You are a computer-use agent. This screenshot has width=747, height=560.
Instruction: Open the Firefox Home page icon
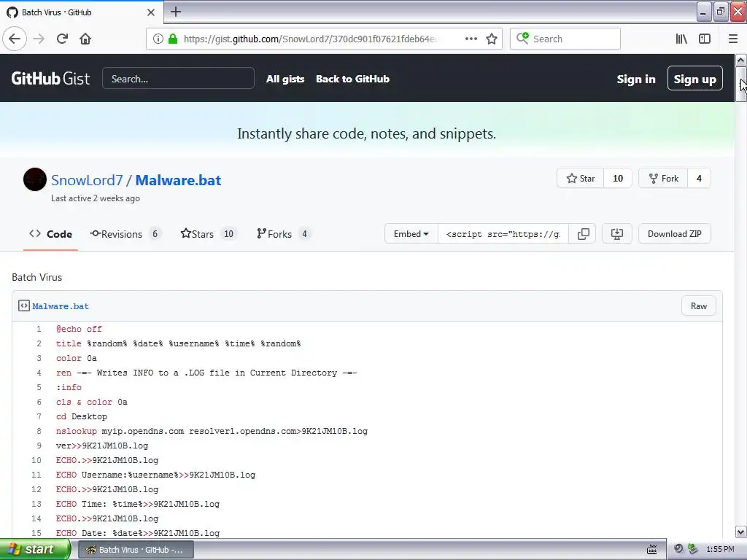pos(85,39)
